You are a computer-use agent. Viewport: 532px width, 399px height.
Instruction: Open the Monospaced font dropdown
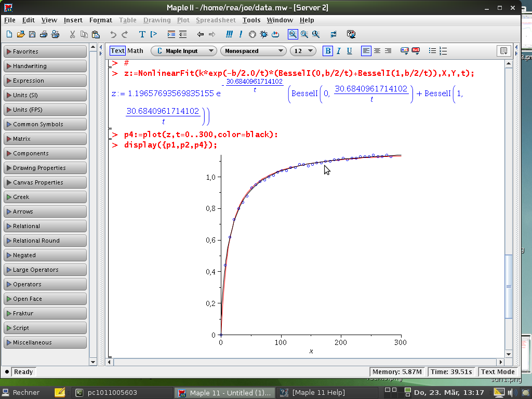coord(253,51)
